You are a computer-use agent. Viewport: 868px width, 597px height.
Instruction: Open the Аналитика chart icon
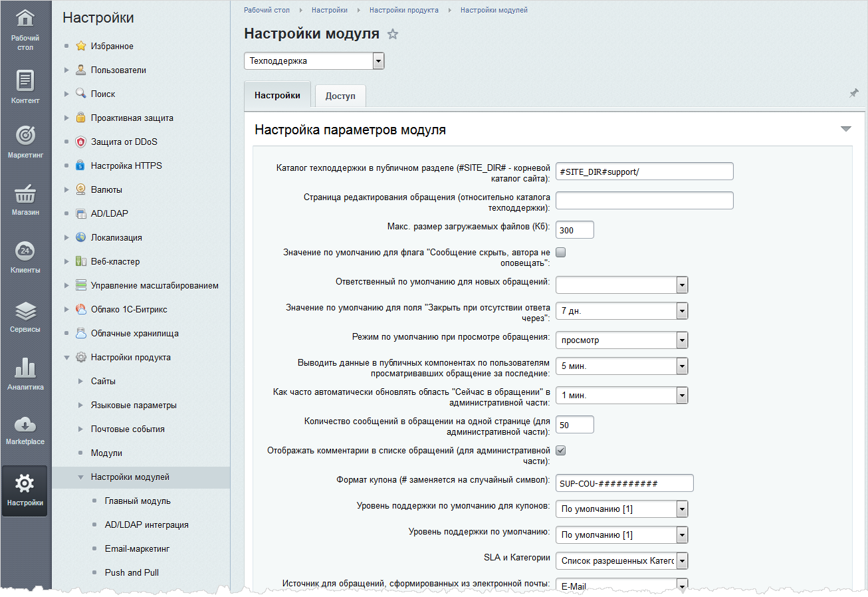coord(25,368)
